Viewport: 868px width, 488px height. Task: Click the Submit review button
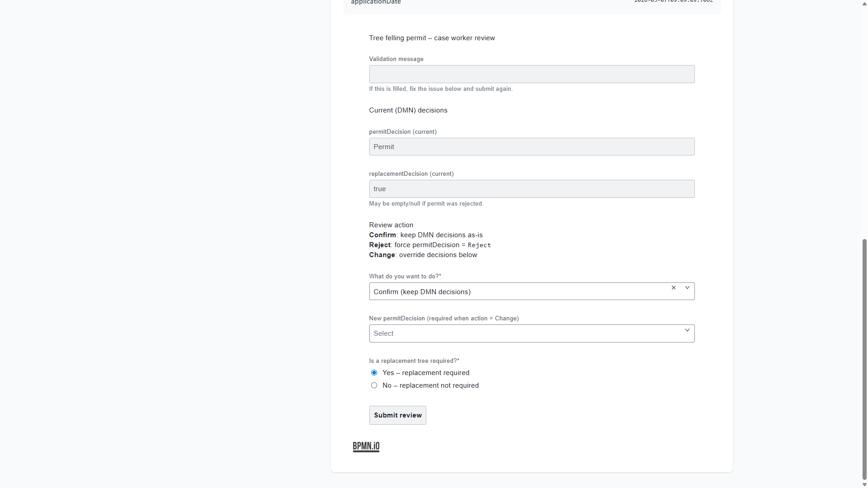(x=397, y=415)
